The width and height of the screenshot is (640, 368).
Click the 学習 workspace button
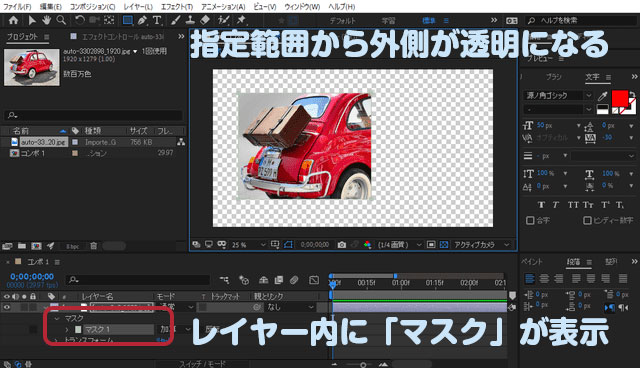click(388, 20)
